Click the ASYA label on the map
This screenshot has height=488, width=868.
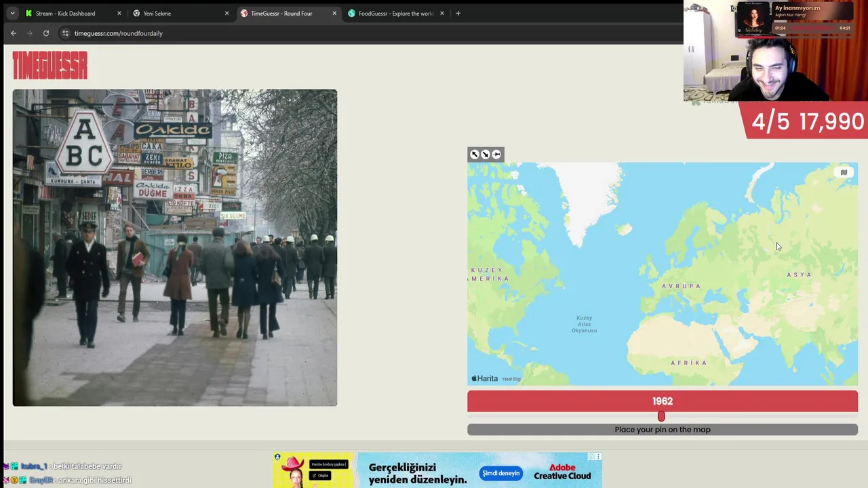point(799,274)
